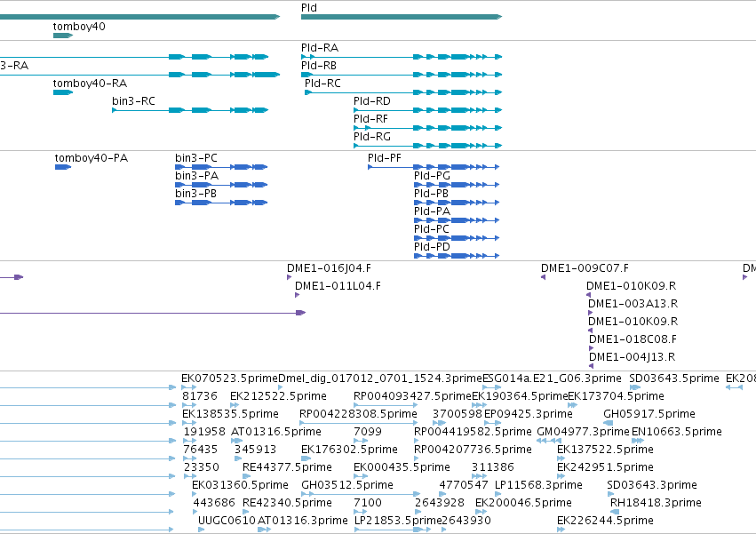This screenshot has height=534, width=756.
Task: Click the GH05917.5prime EST
Action: [608, 423]
